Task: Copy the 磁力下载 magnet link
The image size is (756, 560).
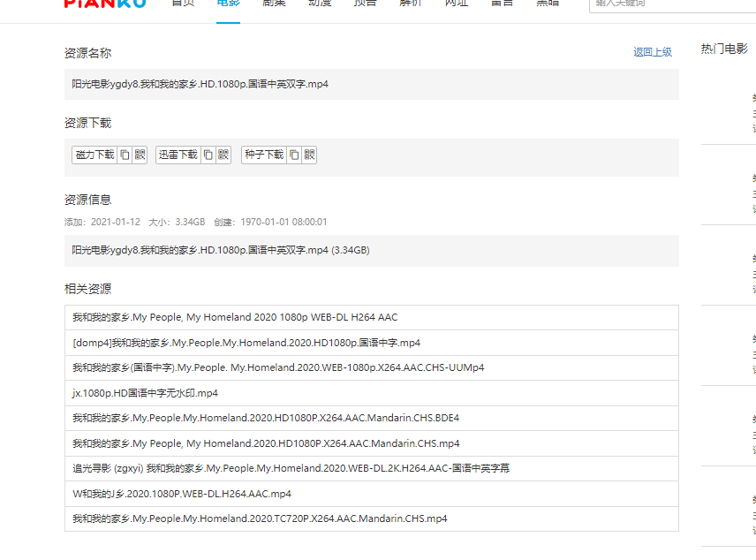Action: [x=125, y=155]
